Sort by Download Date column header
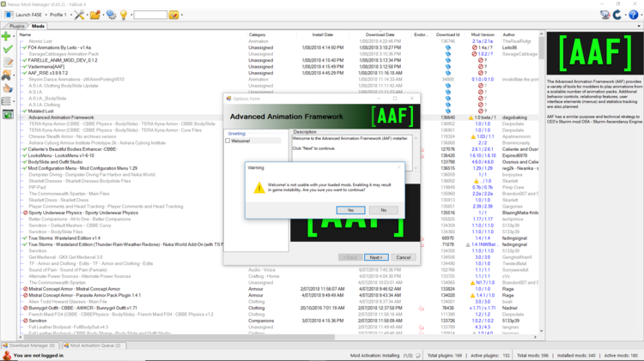Screen dimensions: 644x361 click(x=380, y=35)
